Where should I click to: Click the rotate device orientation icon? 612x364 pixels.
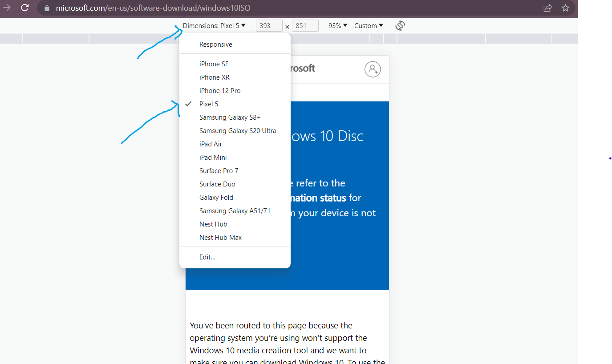pyautogui.click(x=400, y=26)
